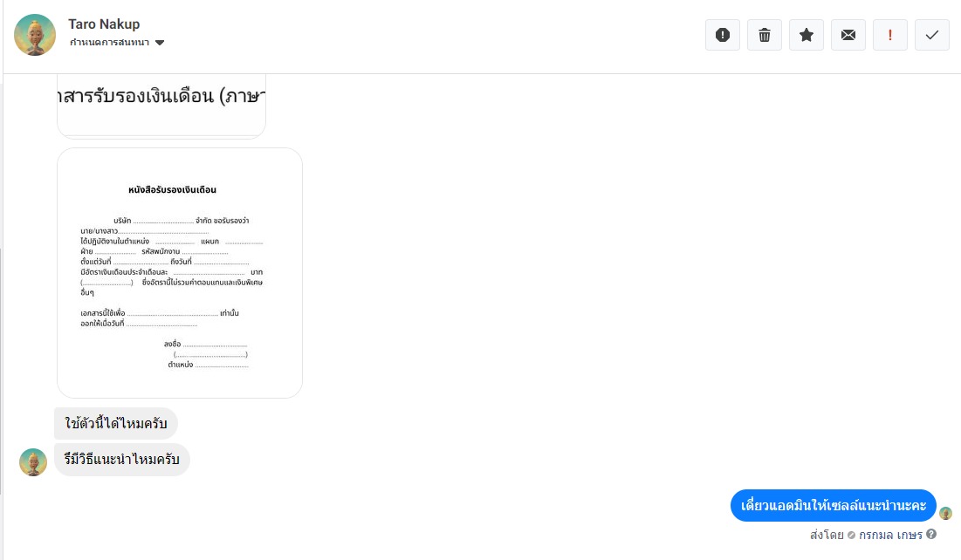
Task: Open the หนังสือรับรองเงินเดือน document image
Action: pos(180,273)
